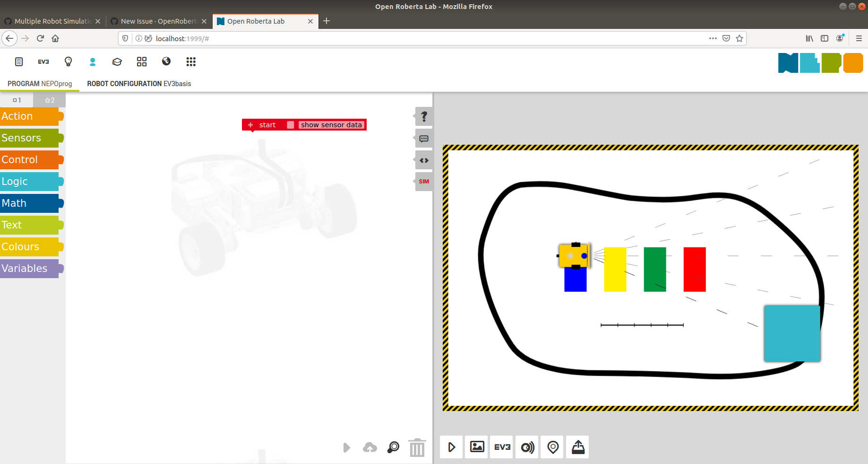Open the simulated EV3 brick view

tap(501, 447)
